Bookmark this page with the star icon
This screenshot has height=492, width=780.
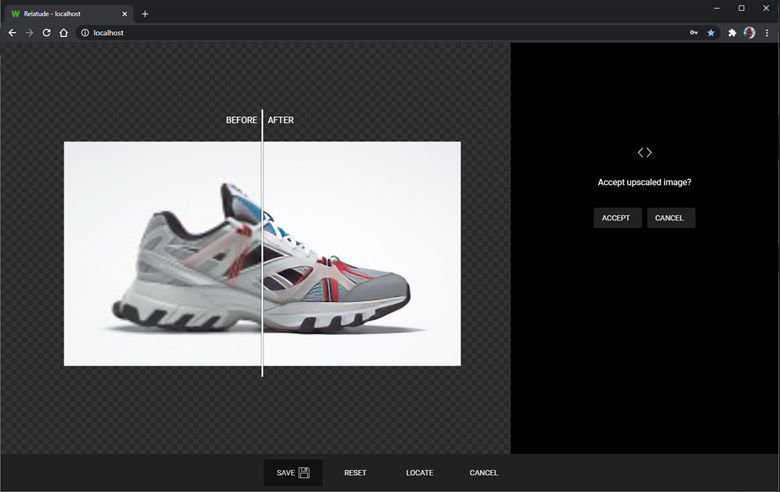tap(711, 33)
